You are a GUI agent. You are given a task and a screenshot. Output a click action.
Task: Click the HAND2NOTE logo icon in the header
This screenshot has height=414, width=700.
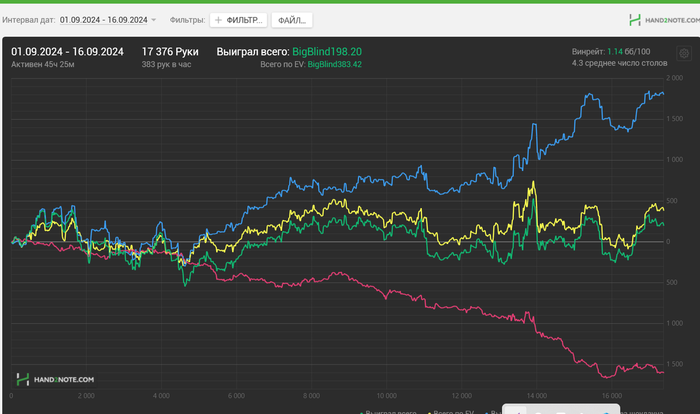(x=634, y=20)
